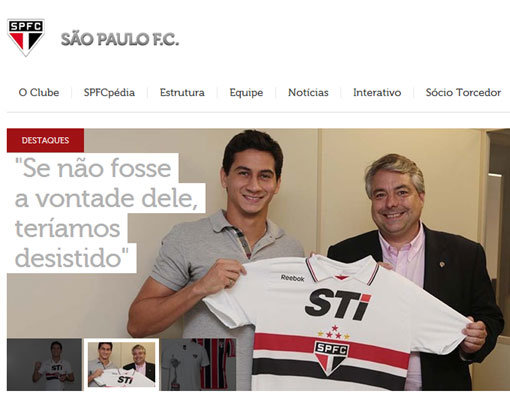Screen dimensions: 510x400
Task: Click the headline word "desistido"
Action: pyautogui.click(x=71, y=258)
